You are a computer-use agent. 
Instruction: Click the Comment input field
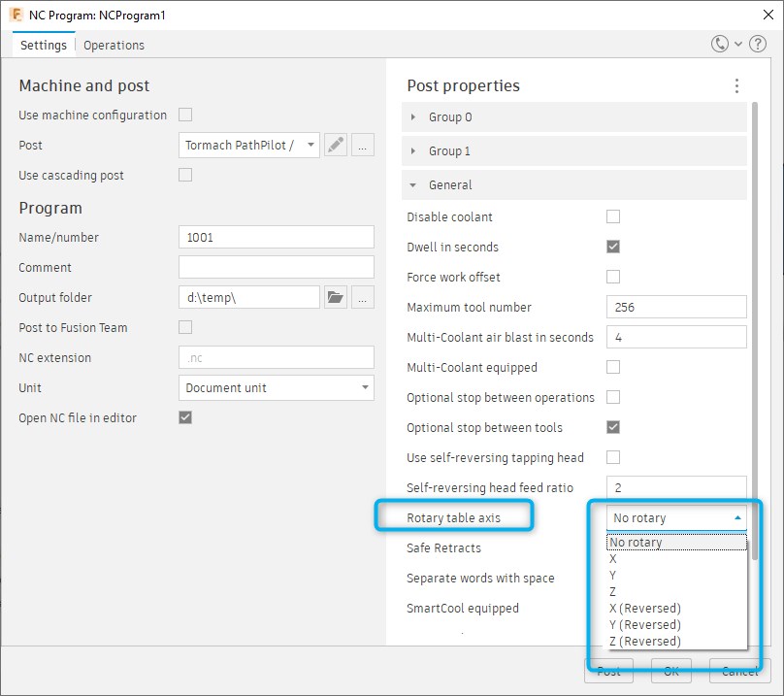(276, 267)
